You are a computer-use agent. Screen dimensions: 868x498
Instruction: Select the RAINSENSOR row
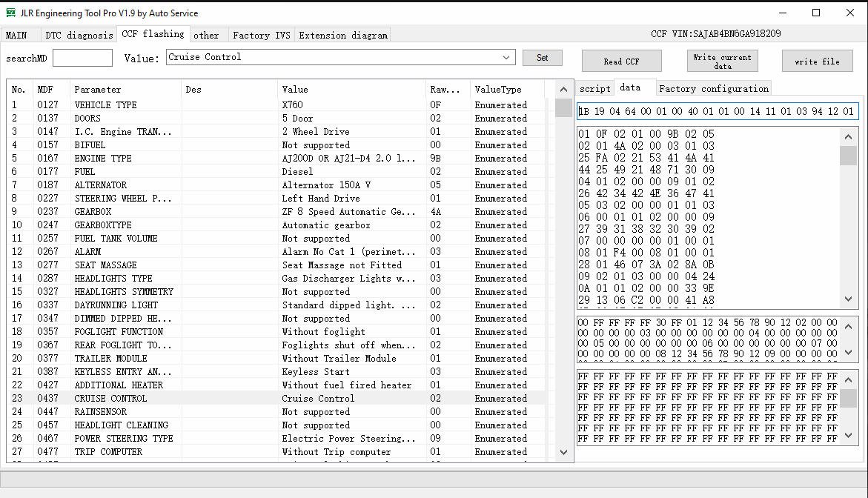276,412
